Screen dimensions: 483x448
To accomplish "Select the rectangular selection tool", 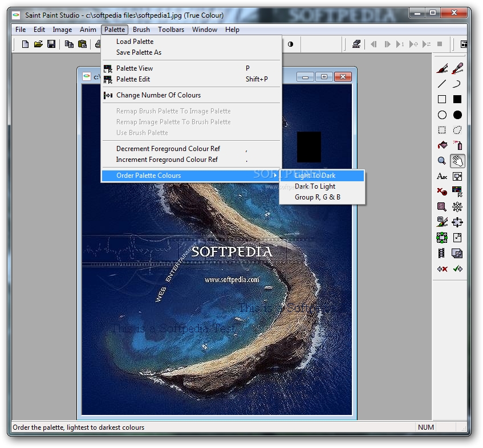I will click(442, 131).
